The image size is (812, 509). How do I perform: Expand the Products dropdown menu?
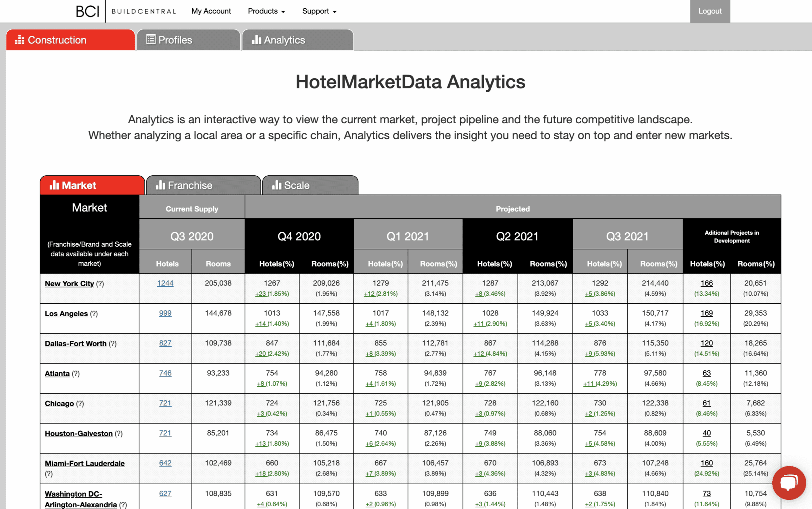pos(266,11)
